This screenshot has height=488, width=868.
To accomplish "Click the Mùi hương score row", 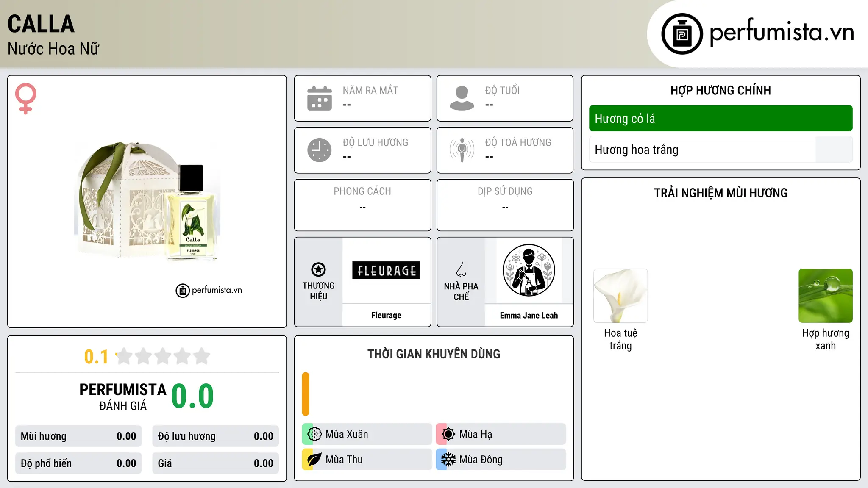I will [x=78, y=436].
